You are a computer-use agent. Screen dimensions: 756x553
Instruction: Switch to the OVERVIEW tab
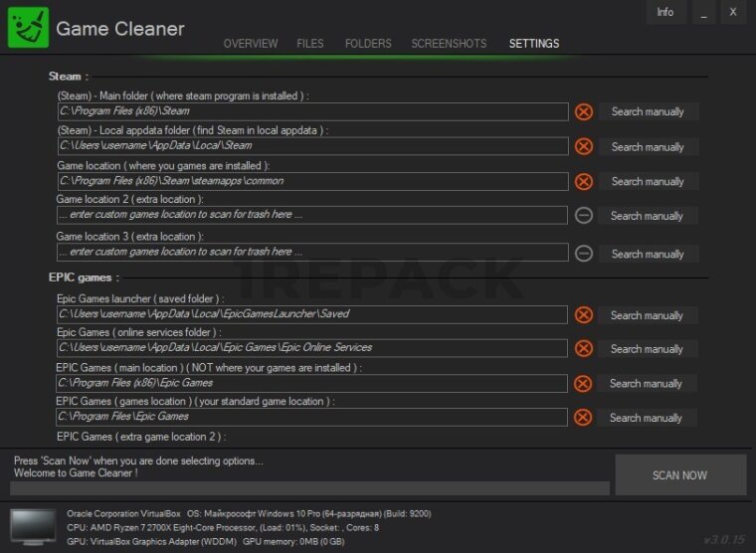(x=251, y=44)
